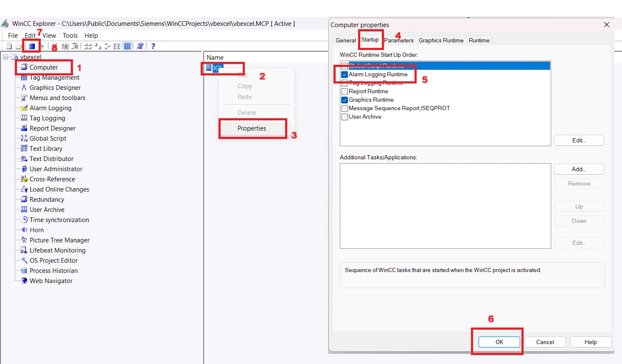This screenshot has width=622, height=364.
Task: Click the User Administrator tree icon
Action: click(24, 169)
